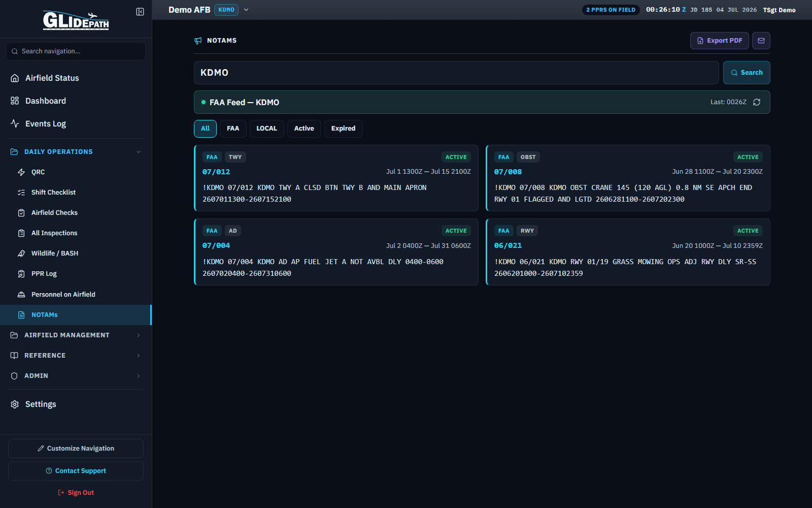Screen dimensions: 812x508
Task: Click the Daily Operations folder icon
Action: (14, 152)
